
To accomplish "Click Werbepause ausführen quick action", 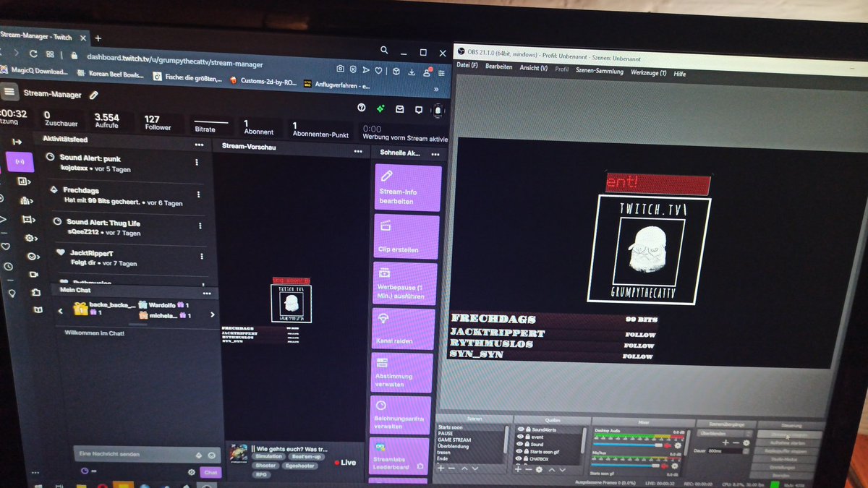I will pyautogui.click(x=404, y=283).
